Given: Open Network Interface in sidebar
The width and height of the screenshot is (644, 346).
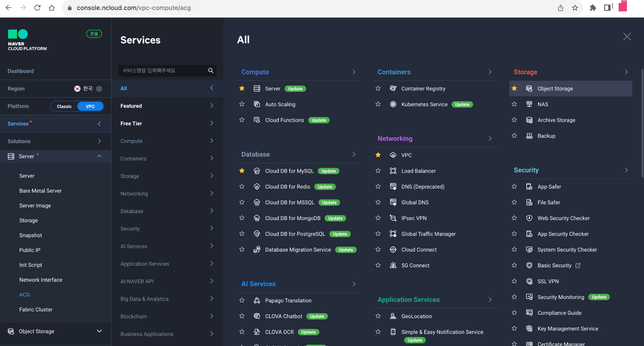Looking at the screenshot, I should click(x=41, y=280).
